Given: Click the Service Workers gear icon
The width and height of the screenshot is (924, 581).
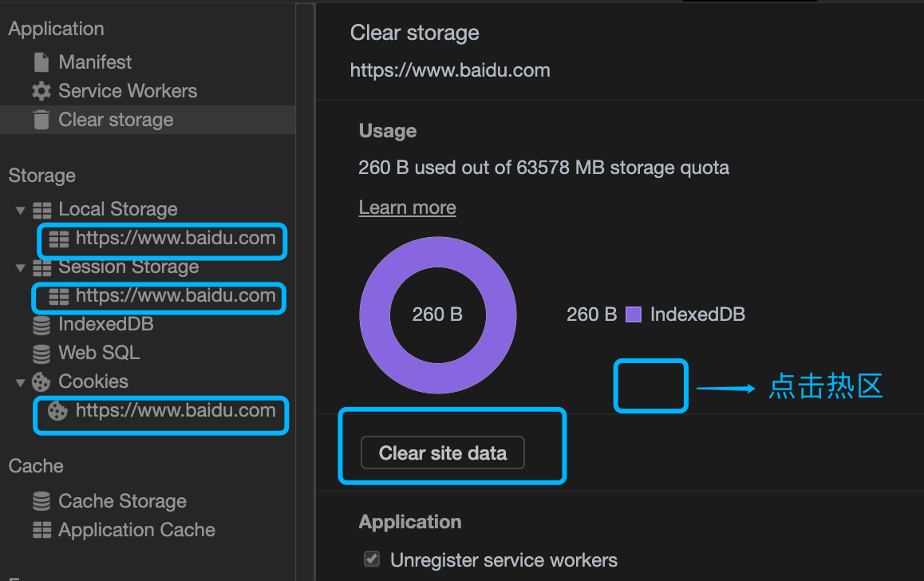Looking at the screenshot, I should pyautogui.click(x=41, y=91).
